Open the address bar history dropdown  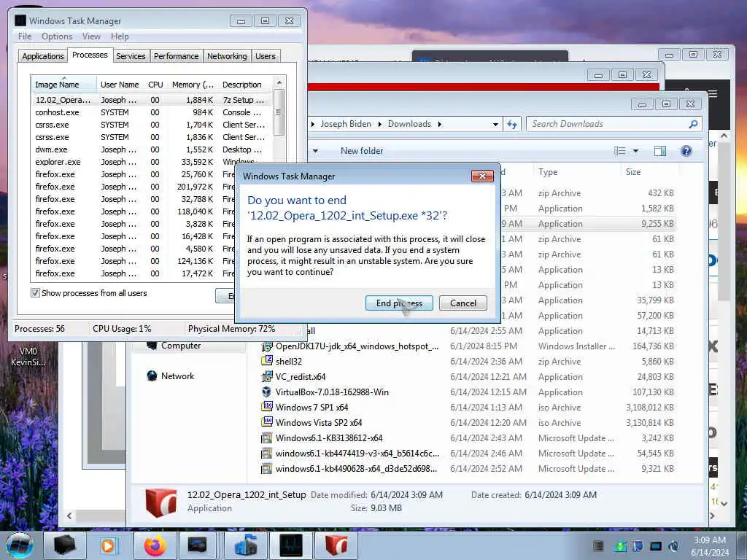(495, 124)
